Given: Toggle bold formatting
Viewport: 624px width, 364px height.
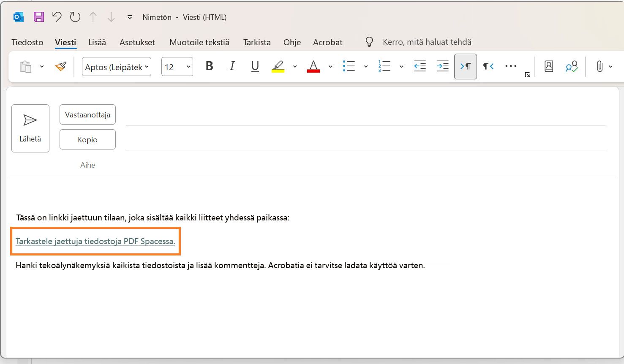Looking at the screenshot, I should coord(209,66).
